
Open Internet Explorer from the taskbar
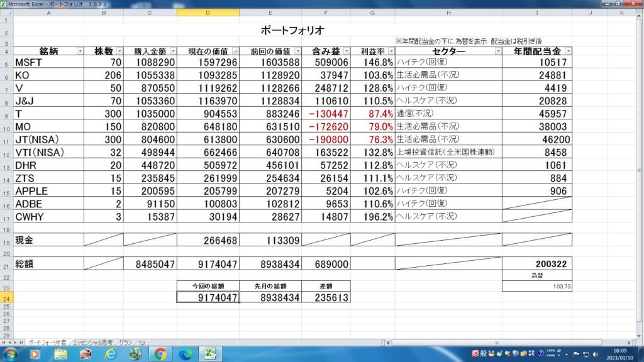(x=111, y=354)
